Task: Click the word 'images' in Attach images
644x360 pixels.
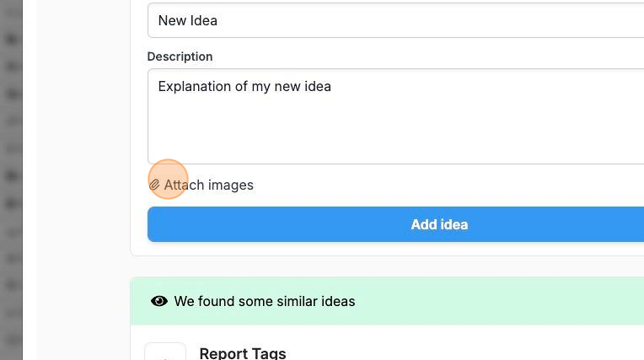Action: click(231, 185)
